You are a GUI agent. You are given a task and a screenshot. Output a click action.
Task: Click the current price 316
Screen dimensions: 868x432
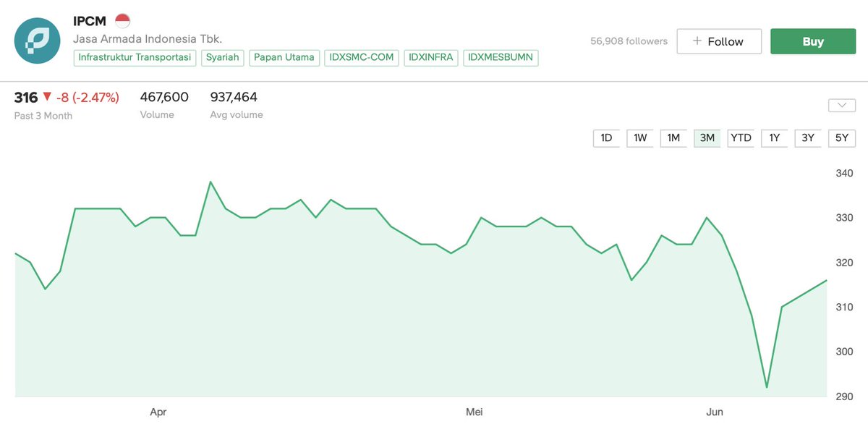26,97
